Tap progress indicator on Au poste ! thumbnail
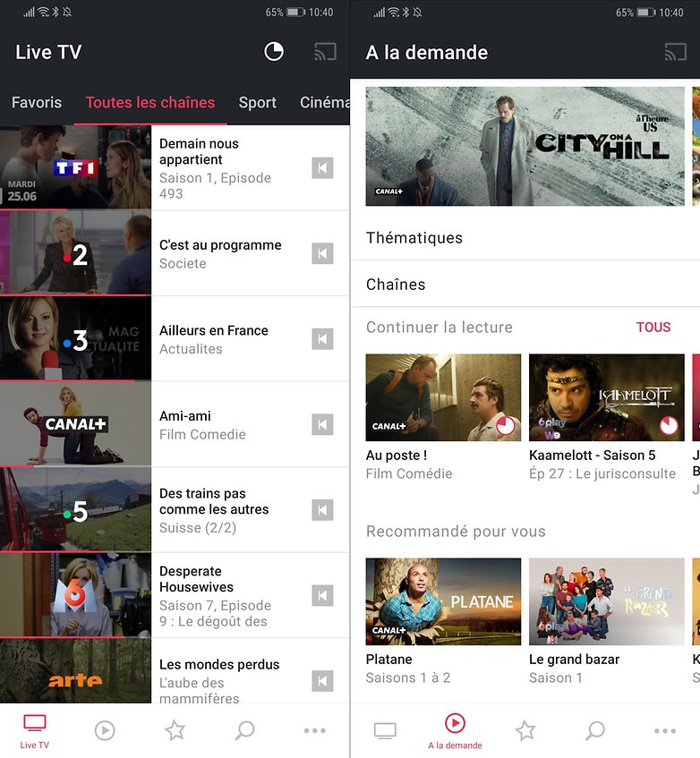 click(506, 426)
